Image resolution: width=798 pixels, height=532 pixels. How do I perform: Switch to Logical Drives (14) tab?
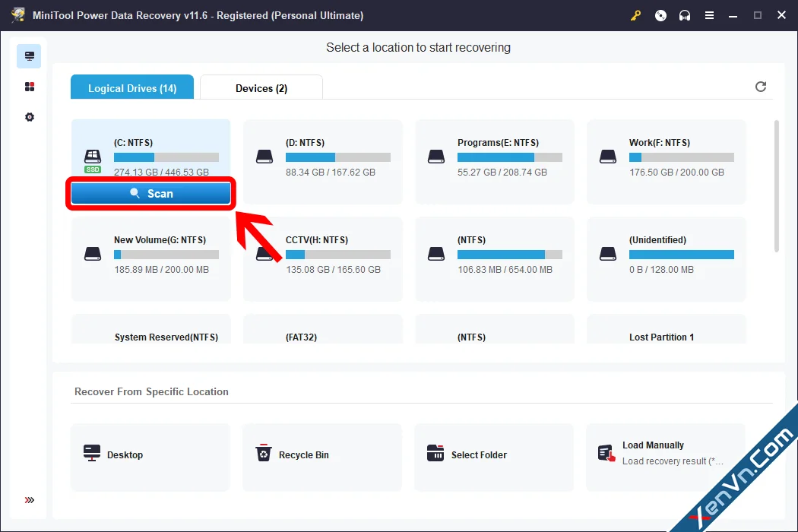pyautogui.click(x=132, y=87)
